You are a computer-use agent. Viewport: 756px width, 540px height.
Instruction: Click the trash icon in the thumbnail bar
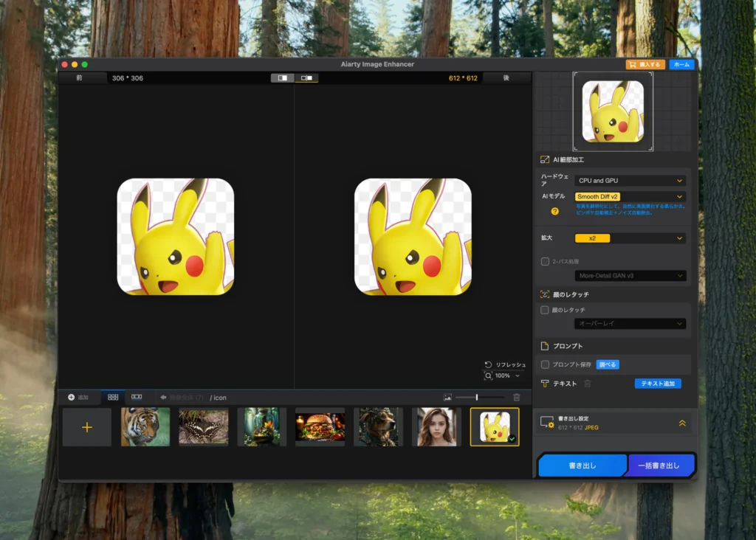click(517, 397)
